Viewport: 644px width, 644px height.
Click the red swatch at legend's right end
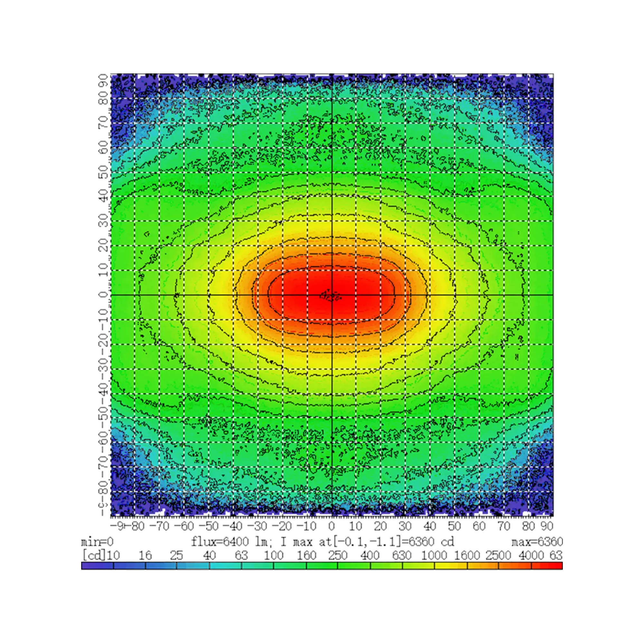click(547, 566)
